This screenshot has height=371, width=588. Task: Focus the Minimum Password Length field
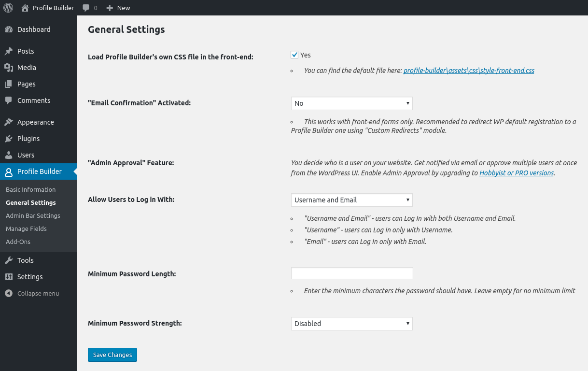click(351, 273)
